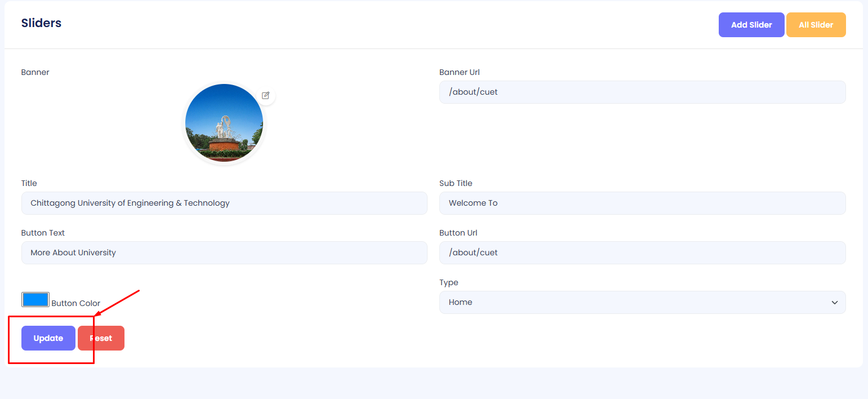Image resolution: width=868 pixels, height=399 pixels.
Task: Select the Sub Title input field
Action: click(x=642, y=203)
